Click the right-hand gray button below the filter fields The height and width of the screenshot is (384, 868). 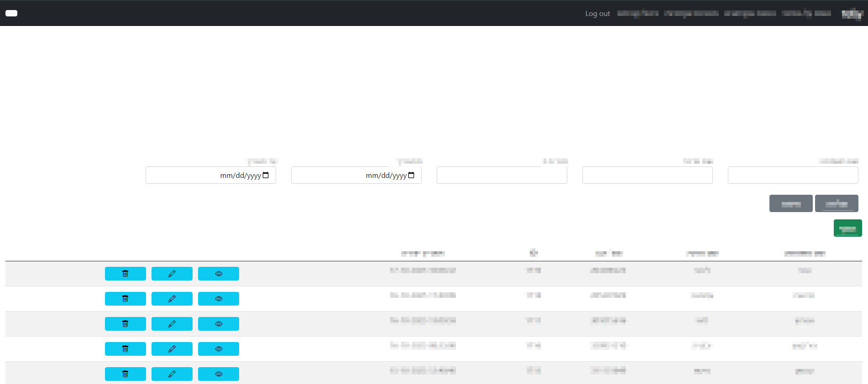[x=836, y=203]
